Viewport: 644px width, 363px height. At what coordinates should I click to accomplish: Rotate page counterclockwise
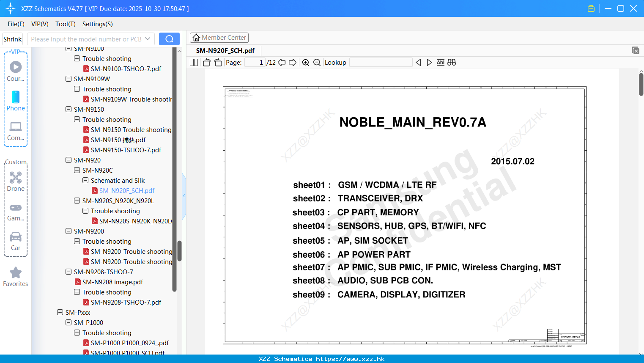pyautogui.click(x=206, y=63)
